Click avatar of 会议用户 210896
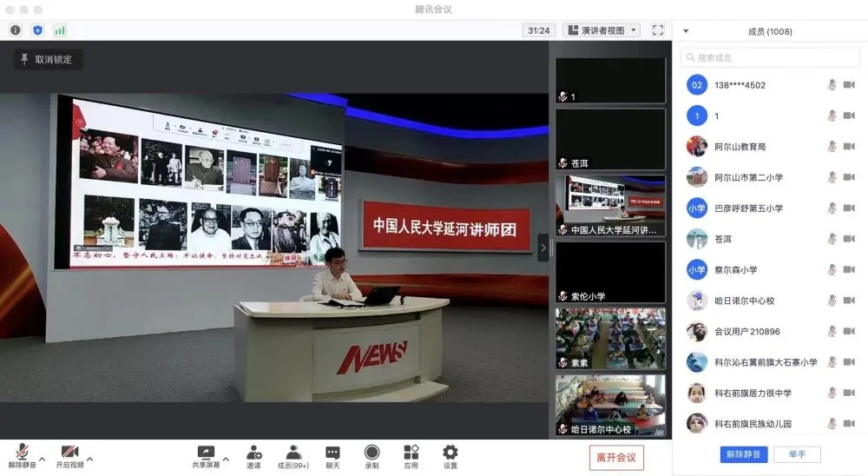Image resolution: width=868 pixels, height=476 pixels. point(697,331)
